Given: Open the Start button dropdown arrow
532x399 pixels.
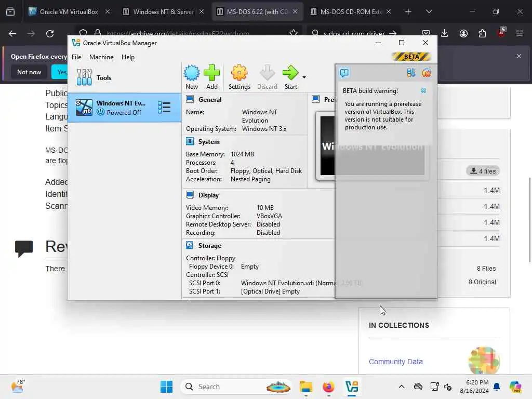Looking at the screenshot, I should pos(304,77).
